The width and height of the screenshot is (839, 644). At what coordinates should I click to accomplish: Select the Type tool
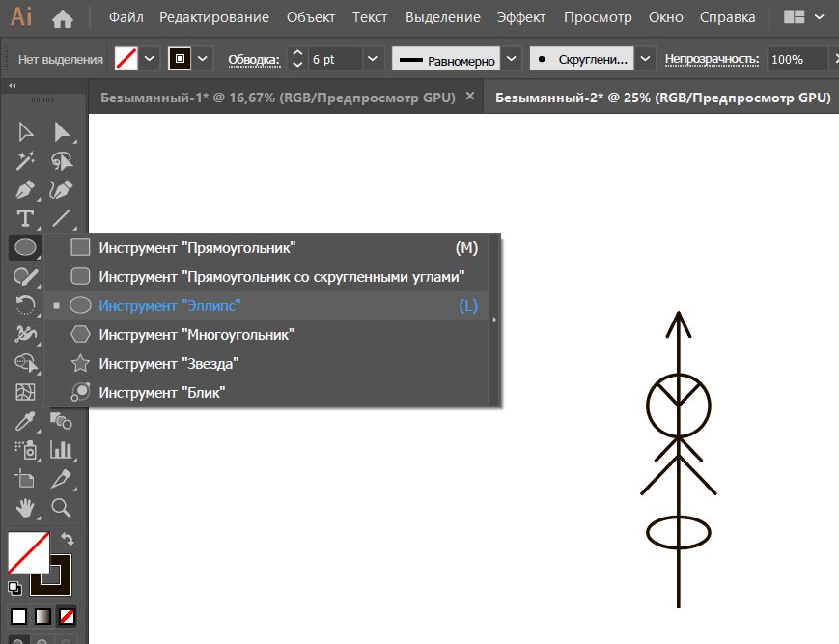click(x=25, y=219)
